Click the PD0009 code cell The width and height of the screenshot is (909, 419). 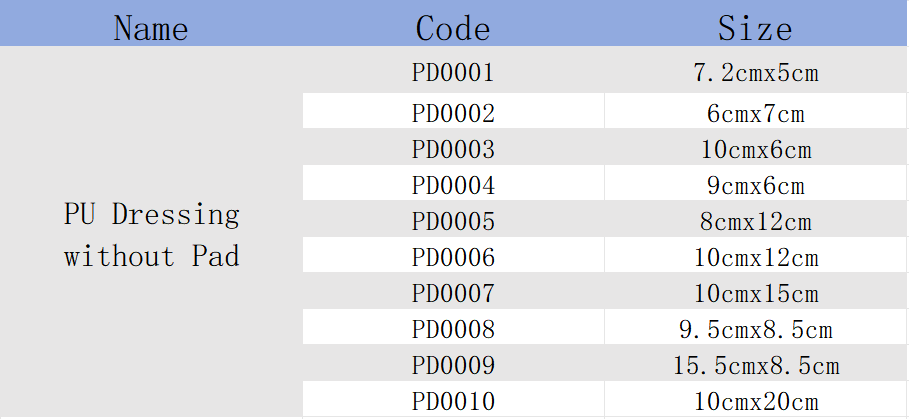point(453,362)
